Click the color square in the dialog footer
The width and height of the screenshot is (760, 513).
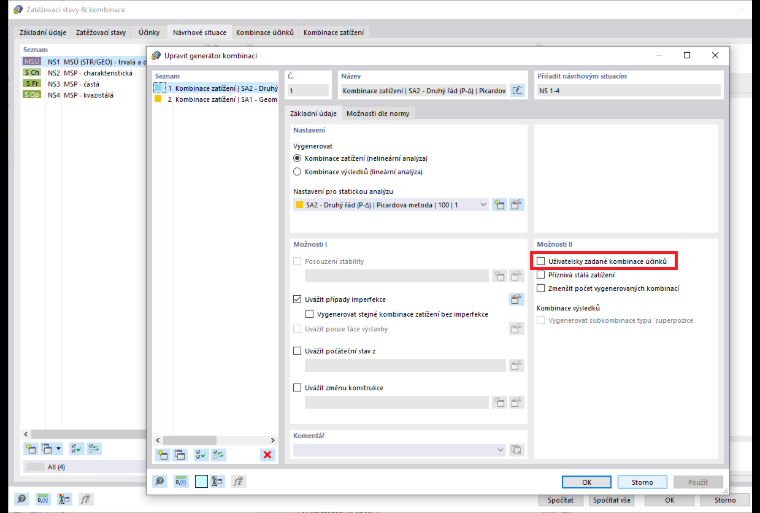pyautogui.click(x=201, y=481)
